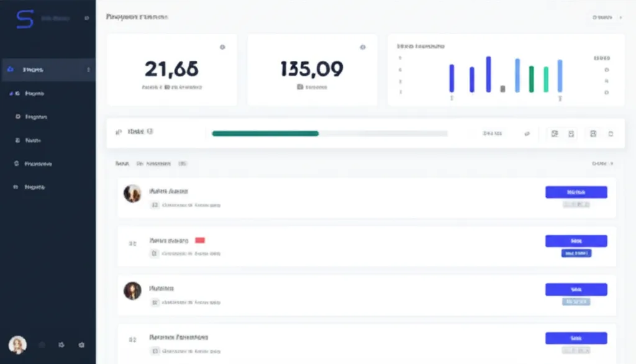Click the green progress bar in the status strip
The width and height of the screenshot is (636, 364).
(x=264, y=133)
